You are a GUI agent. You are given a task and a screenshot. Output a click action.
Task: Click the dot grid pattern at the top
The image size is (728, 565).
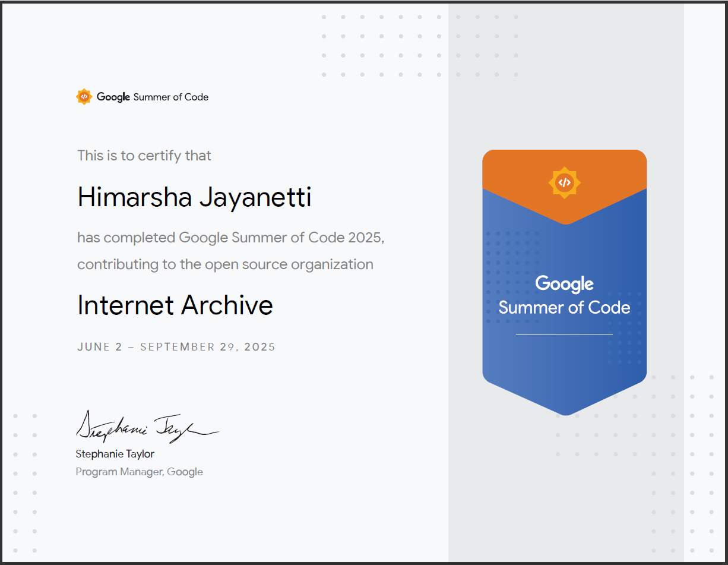point(419,46)
